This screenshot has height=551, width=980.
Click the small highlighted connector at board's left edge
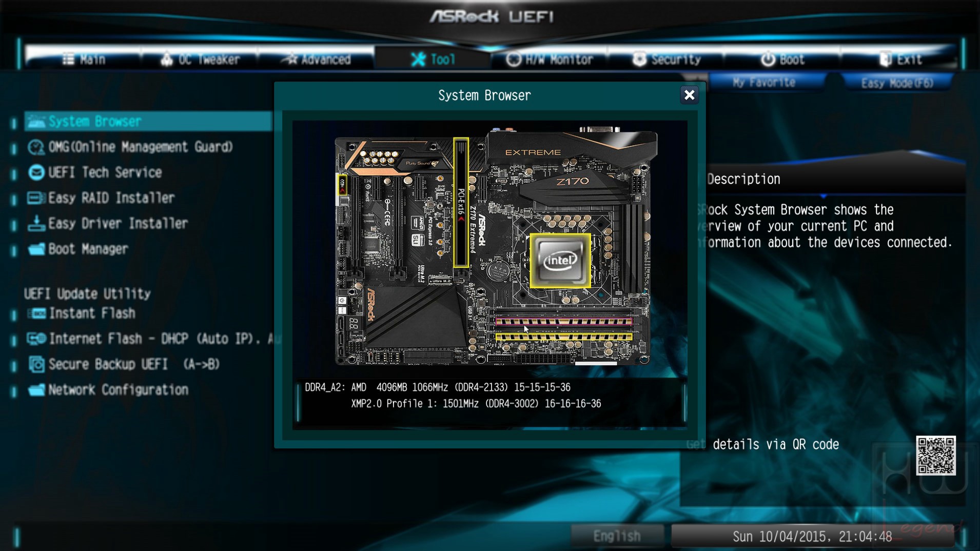[x=342, y=185]
